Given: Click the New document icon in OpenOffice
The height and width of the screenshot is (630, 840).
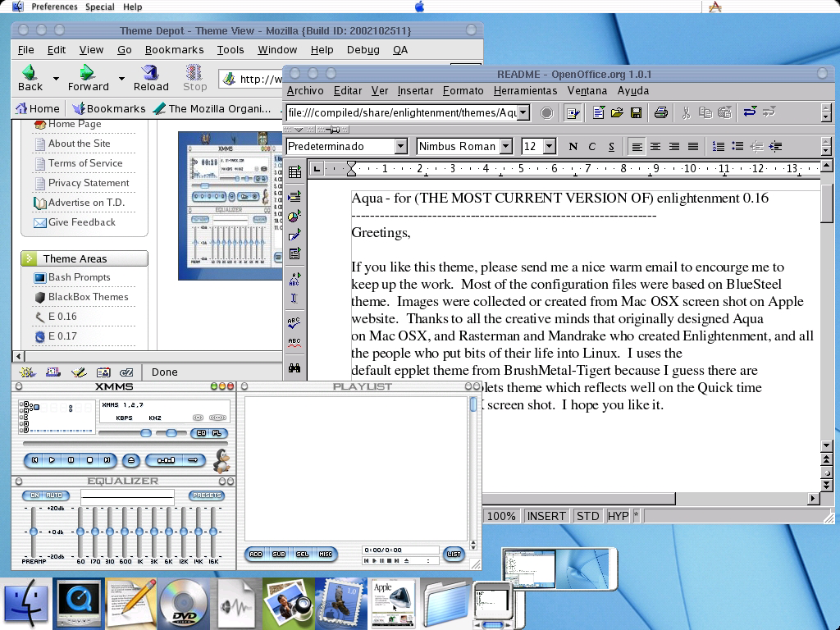Looking at the screenshot, I should 598,112.
